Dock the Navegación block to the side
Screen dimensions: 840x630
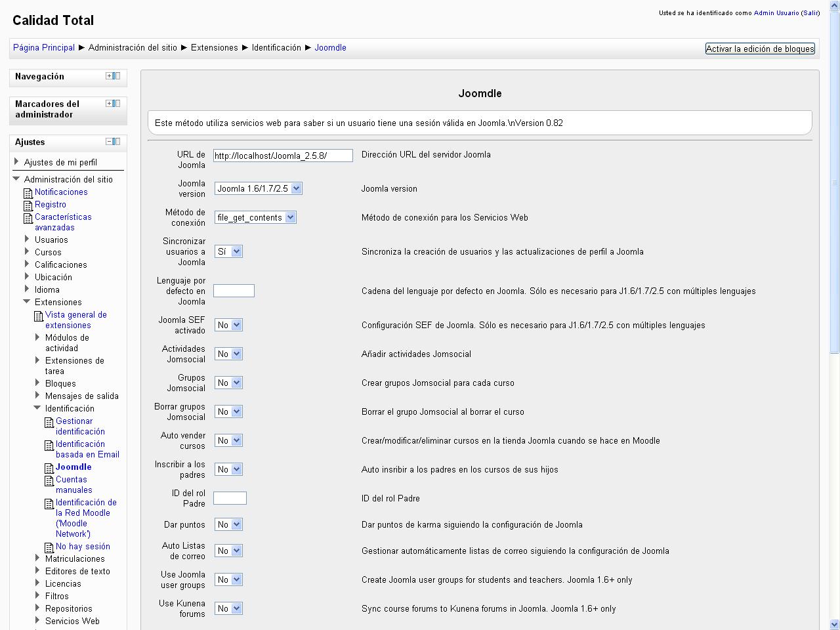[x=117, y=76]
